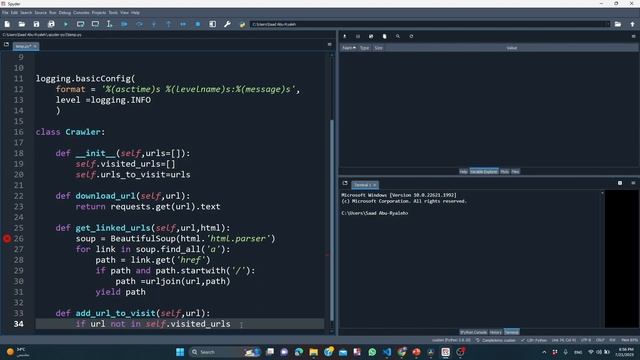This screenshot has width=640, height=360.
Task: Maximize current pane icon
Action: (213, 24)
